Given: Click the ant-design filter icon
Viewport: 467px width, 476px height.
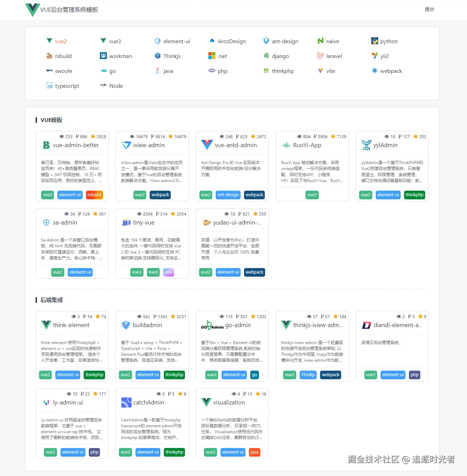Looking at the screenshot, I should (266, 41).
